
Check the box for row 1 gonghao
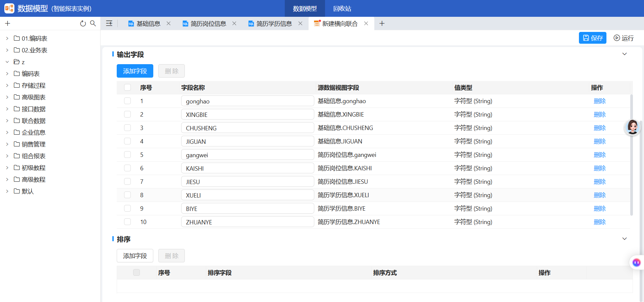(127, 101)
